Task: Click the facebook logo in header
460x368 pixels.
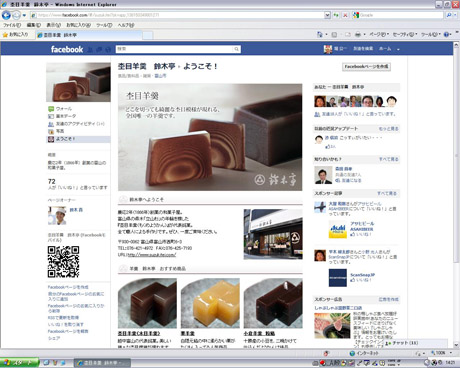Action: click(67, 49)
